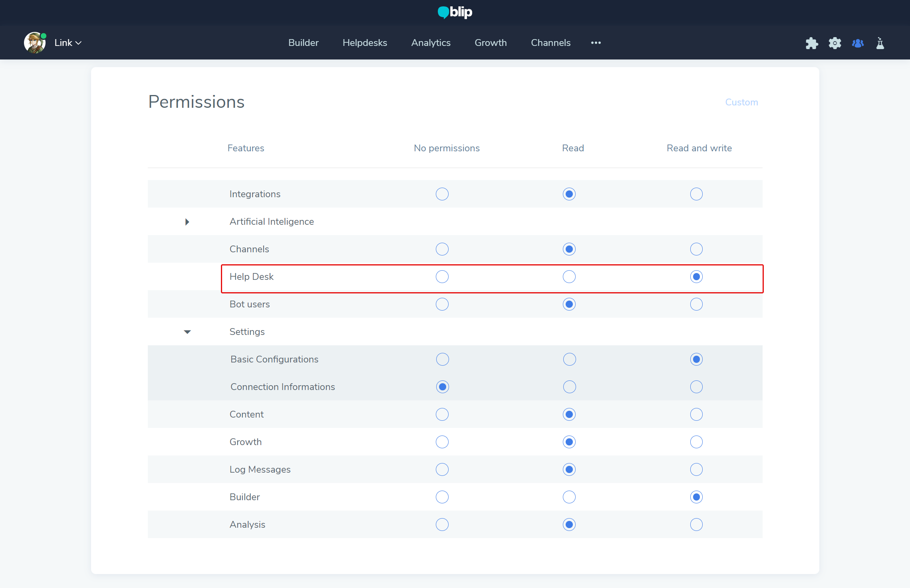910x588 pixels.
Task: Set Analysis to Read and write
Action: (696, 525)
